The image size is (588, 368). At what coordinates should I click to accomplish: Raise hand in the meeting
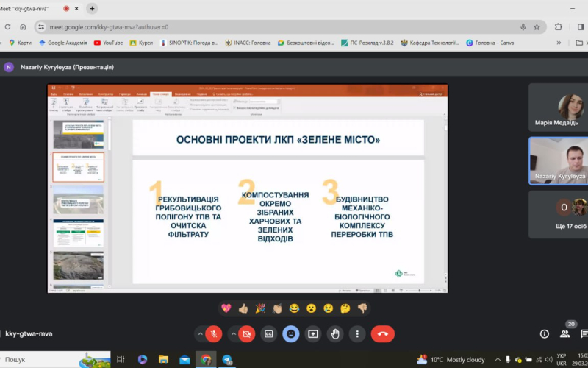pyautogui.click(x=335, y=334)
